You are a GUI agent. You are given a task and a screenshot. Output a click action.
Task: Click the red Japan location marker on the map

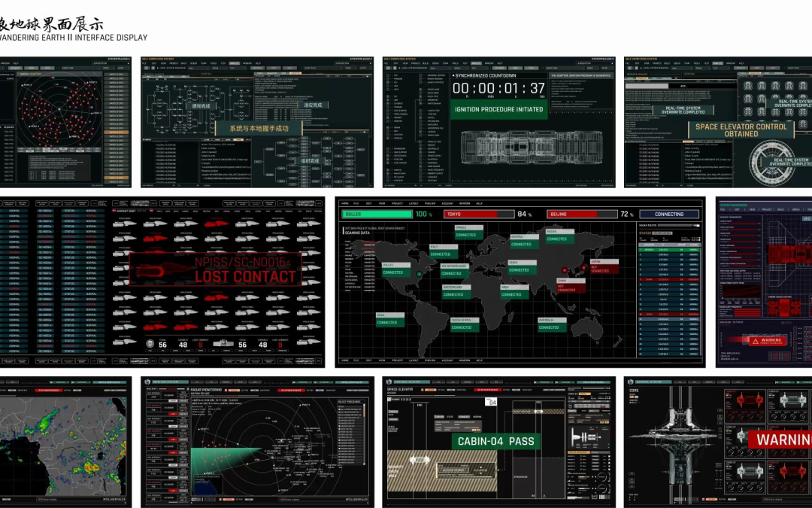tap(583, 267)
